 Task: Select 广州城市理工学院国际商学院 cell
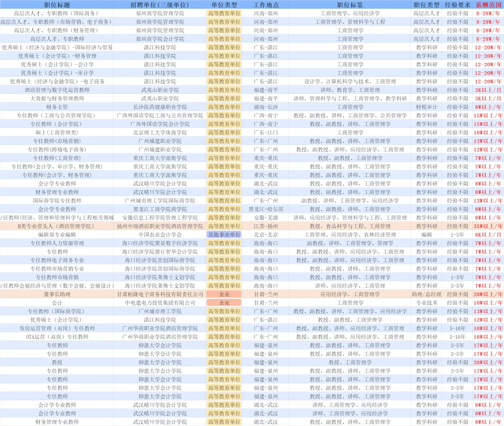tap(160, 201)
